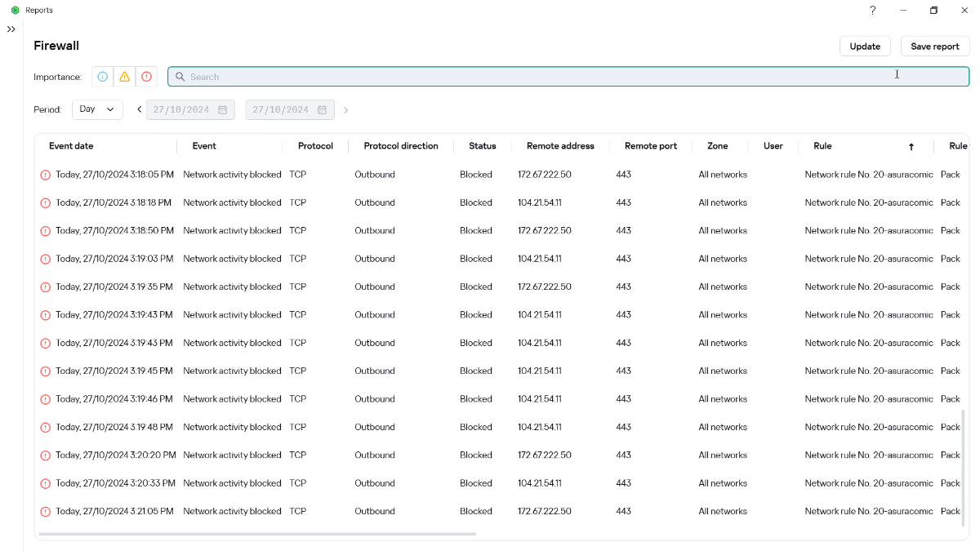This screenshot has width=980, height=551.
Task: Open the Day period dropdown
Action: [x=97, y=109]
